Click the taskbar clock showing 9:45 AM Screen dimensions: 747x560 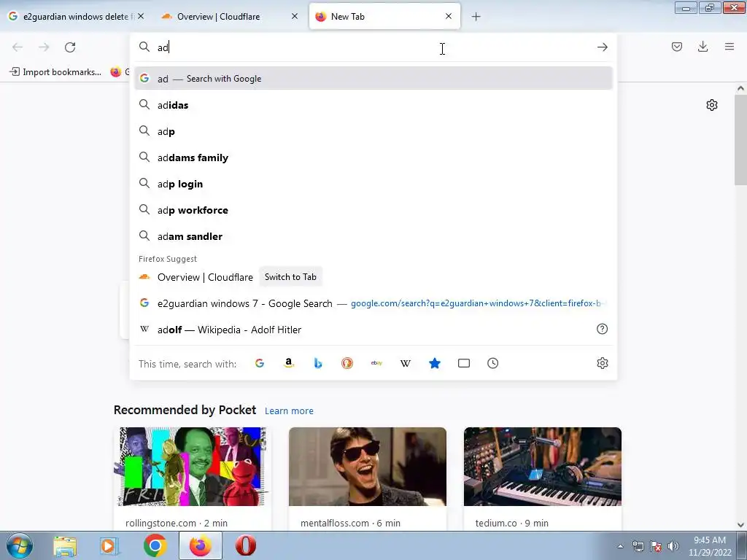coord(710,545)
